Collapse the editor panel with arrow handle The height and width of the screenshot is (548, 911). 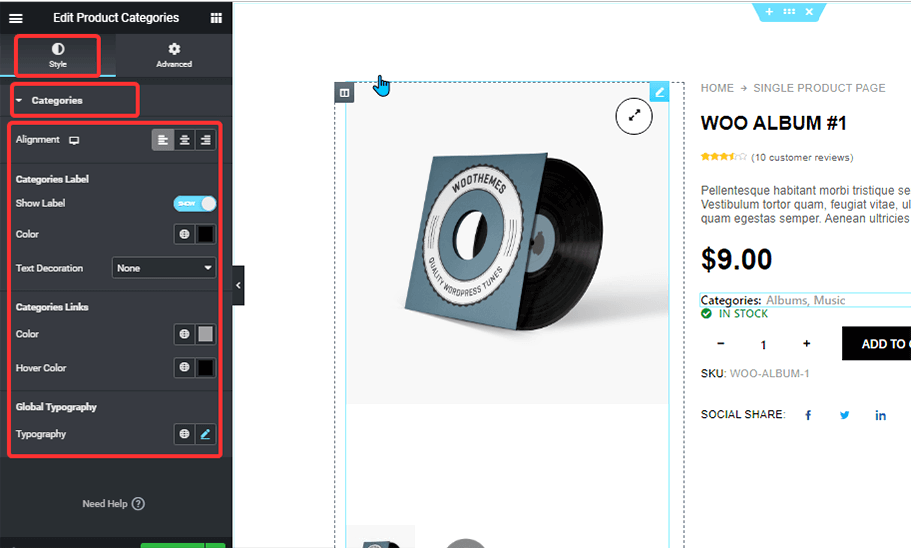[x=238, y=285]
